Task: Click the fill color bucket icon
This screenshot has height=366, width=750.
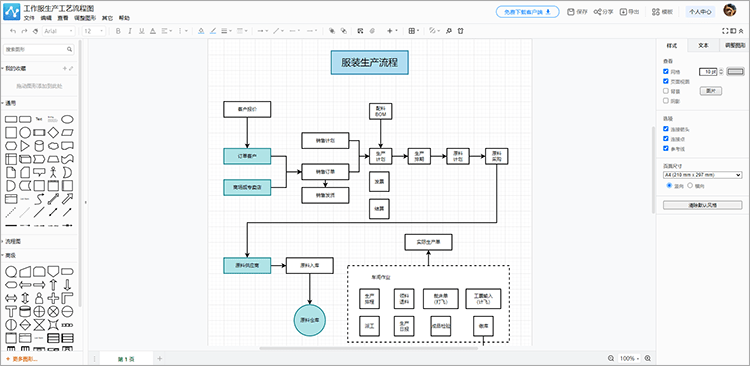Action: (x=201, y=31)
